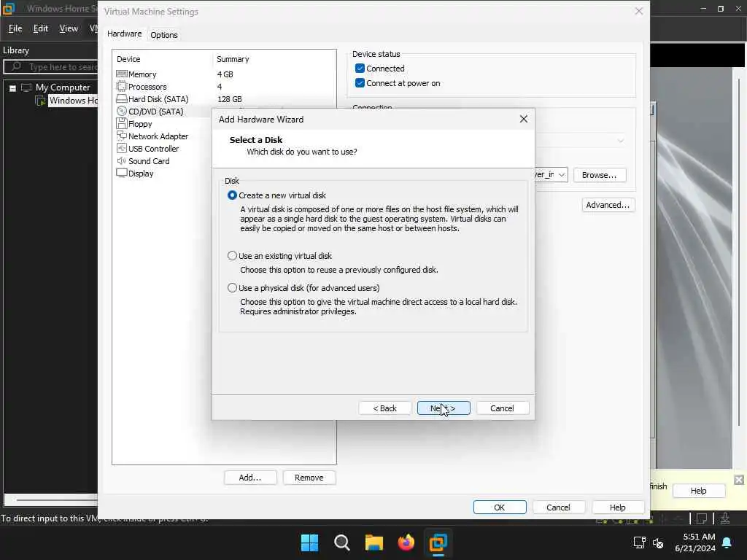Select the Sound Card speaker icon
Image resolution: width=747 pixels, height=560 pixels.
coord(122,160)
